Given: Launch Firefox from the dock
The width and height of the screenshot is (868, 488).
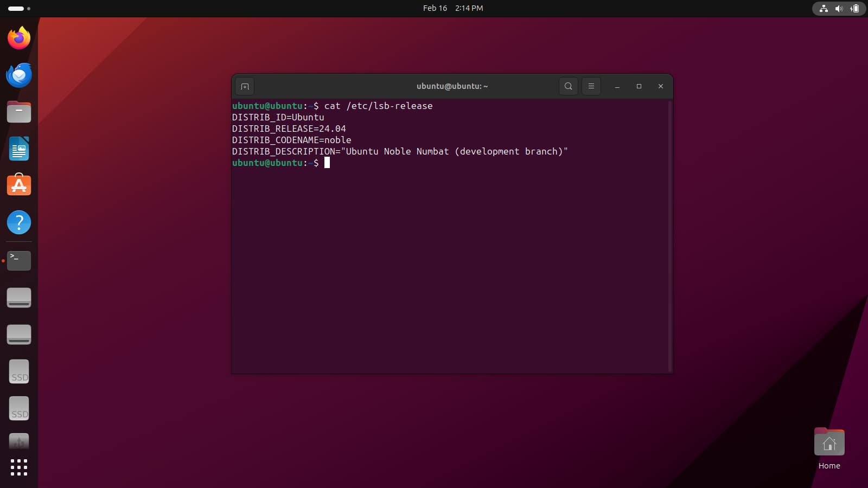Looking at the screenshot, I should click(19, 38).
